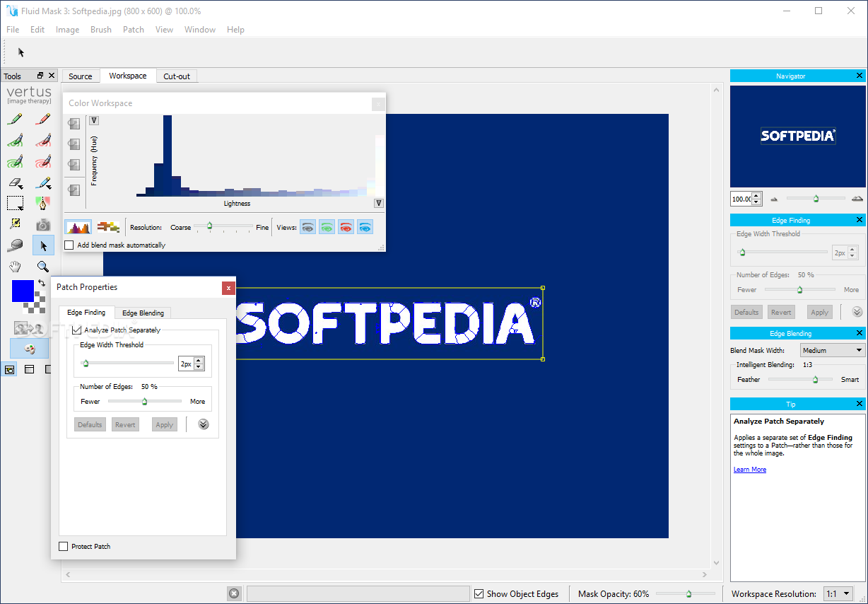Select the Zoom magnifier tool
Screen dimensions: 868x604
[43, 267]
